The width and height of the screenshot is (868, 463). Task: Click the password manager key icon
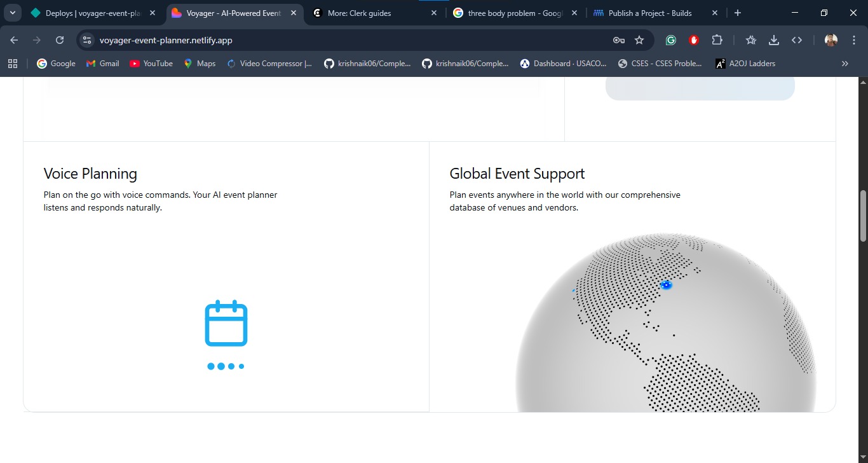click(x=618, y=40)
